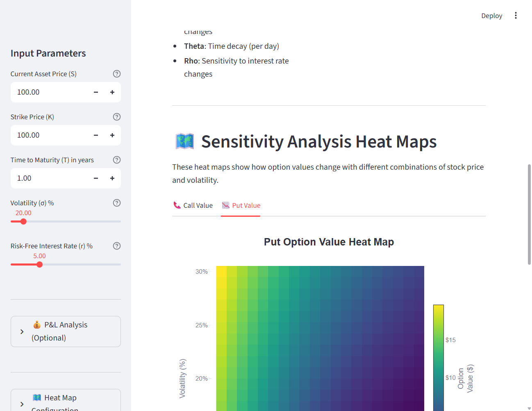
Task: Decrease Current Asset Price with minus
Action: 96,92
